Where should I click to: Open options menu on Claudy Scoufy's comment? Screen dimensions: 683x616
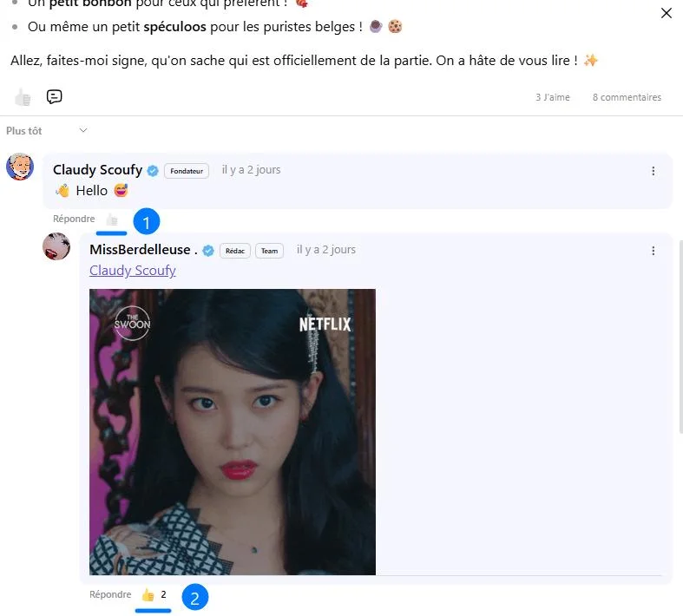(653, 171)
